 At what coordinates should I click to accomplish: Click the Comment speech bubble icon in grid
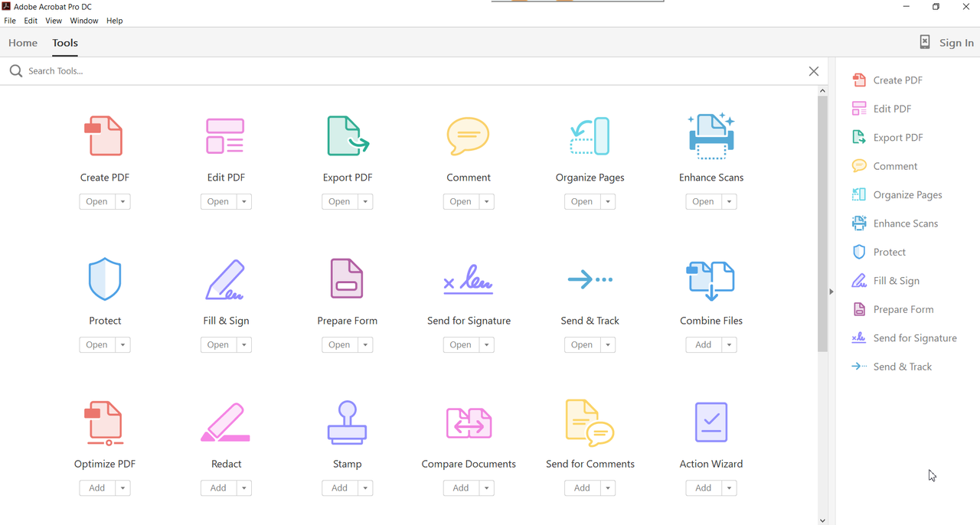pyautogui.click(x=468, y=136)
